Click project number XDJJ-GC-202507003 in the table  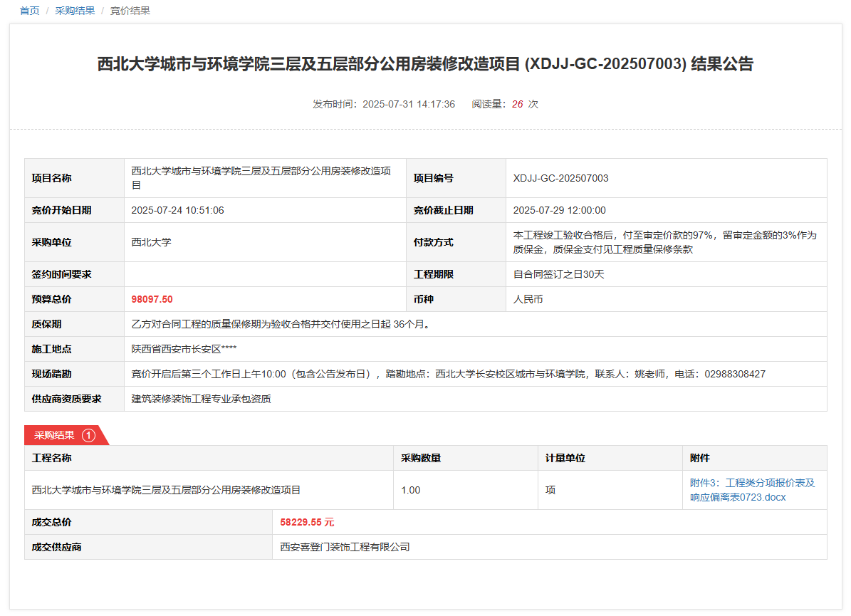tap(560, 178)
